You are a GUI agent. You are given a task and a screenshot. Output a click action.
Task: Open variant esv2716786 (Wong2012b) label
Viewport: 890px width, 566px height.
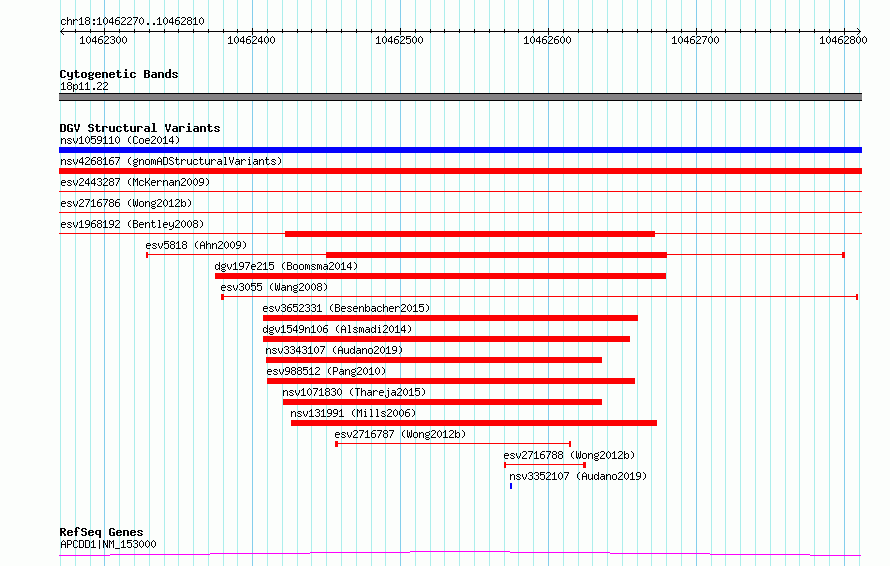[x=126, y=203]
